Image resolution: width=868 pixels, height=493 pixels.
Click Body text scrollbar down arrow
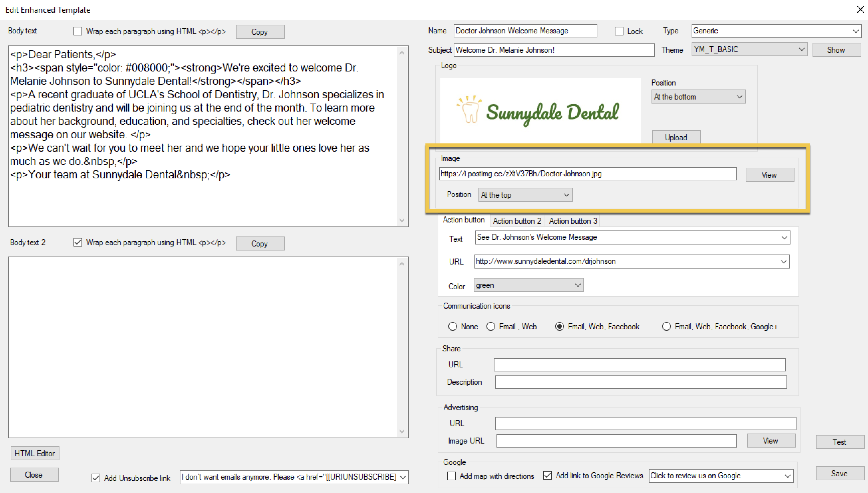click(402, 220)
